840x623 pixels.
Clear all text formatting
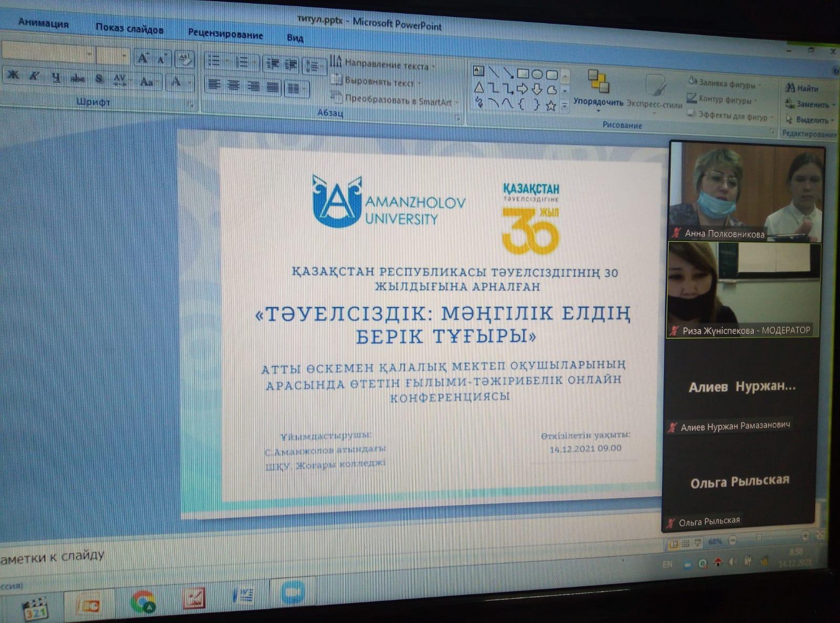click(185, 59)
